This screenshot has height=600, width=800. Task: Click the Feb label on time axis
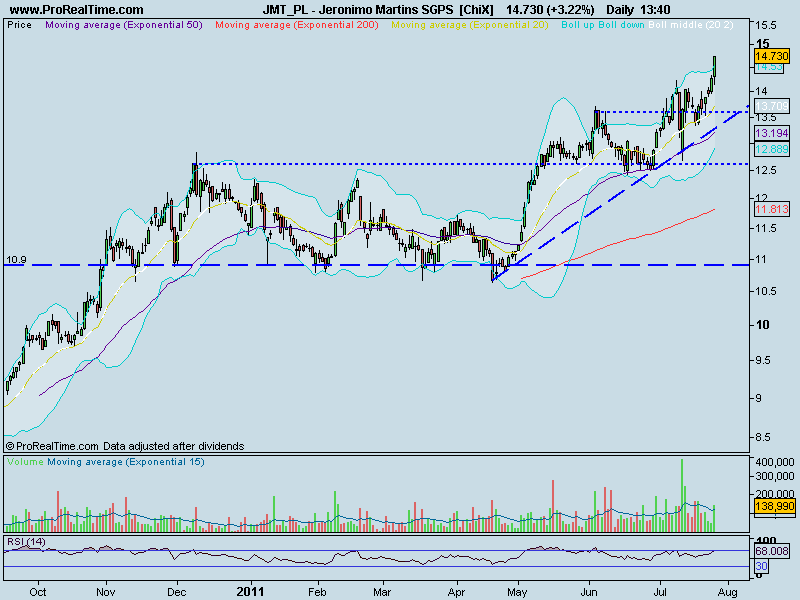(x=317, y=592)
